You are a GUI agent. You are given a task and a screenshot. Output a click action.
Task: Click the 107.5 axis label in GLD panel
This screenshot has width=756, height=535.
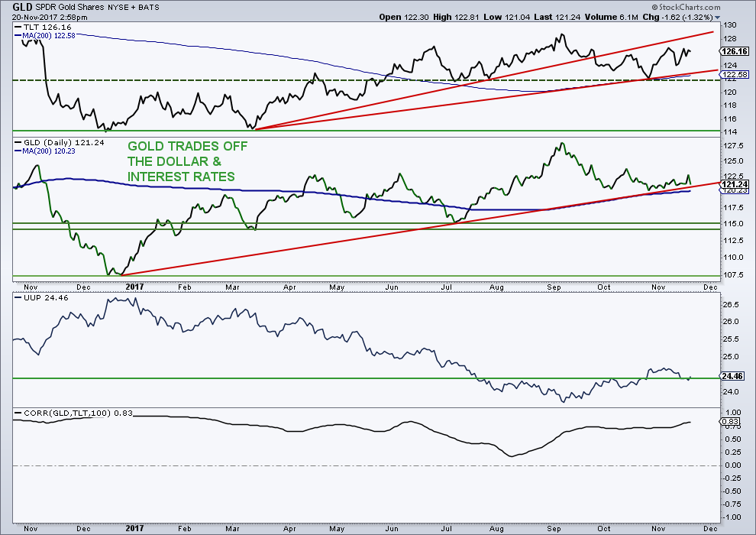point(733,274)
